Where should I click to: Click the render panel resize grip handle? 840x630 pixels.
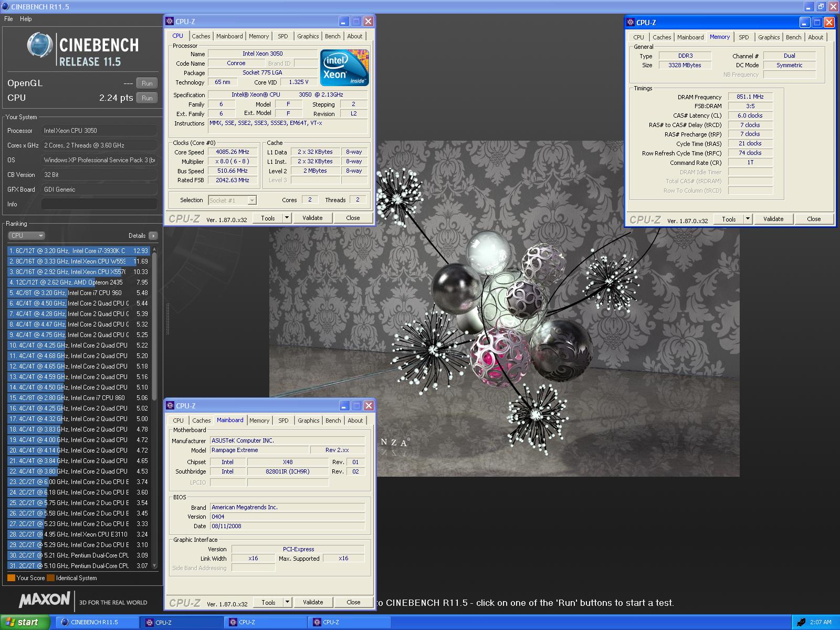point(167,319)
